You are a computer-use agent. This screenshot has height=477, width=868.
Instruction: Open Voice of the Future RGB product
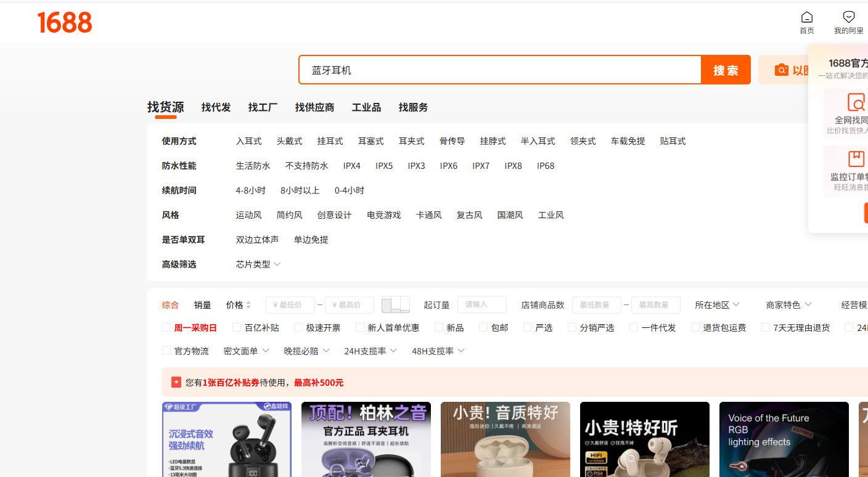(x=784, y=439)
